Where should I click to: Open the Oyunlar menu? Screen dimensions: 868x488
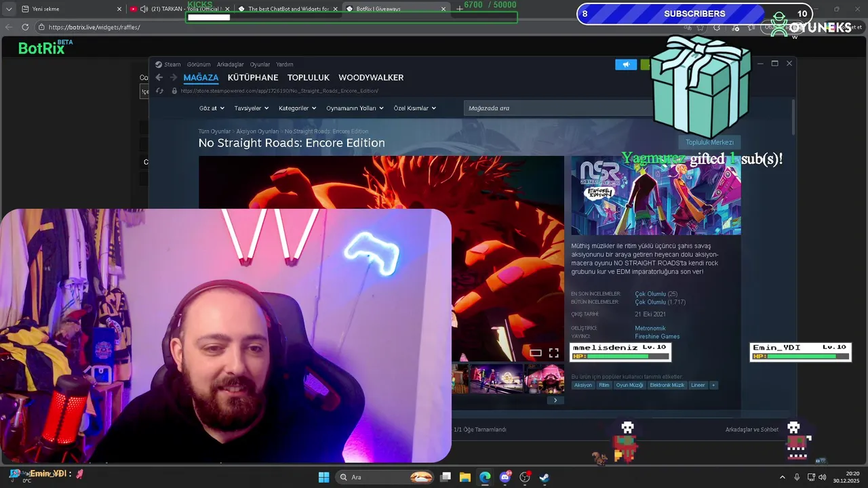[x=260, y=64]
